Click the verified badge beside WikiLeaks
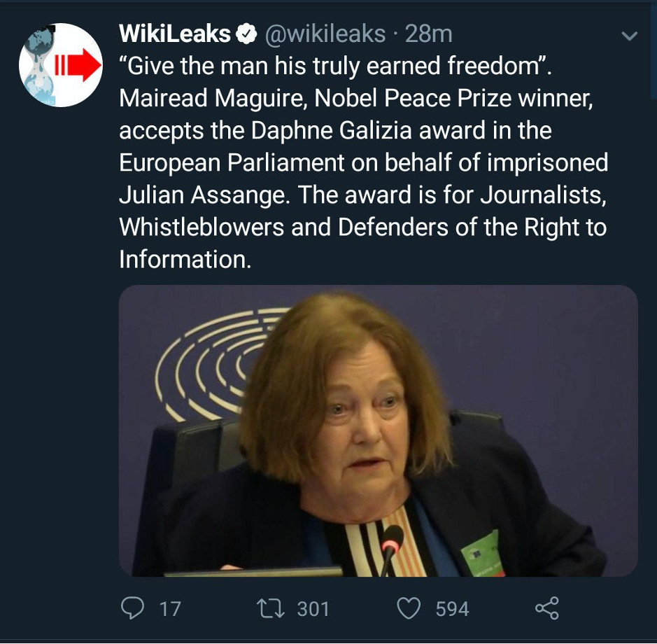This screenshot has width=657, height=644. [245, 33]
